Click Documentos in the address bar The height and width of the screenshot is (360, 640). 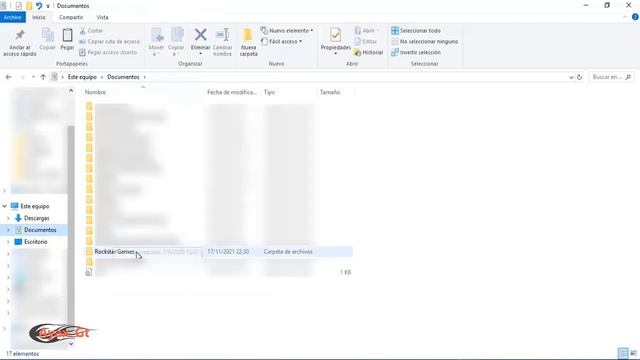[x=123, y=77]
